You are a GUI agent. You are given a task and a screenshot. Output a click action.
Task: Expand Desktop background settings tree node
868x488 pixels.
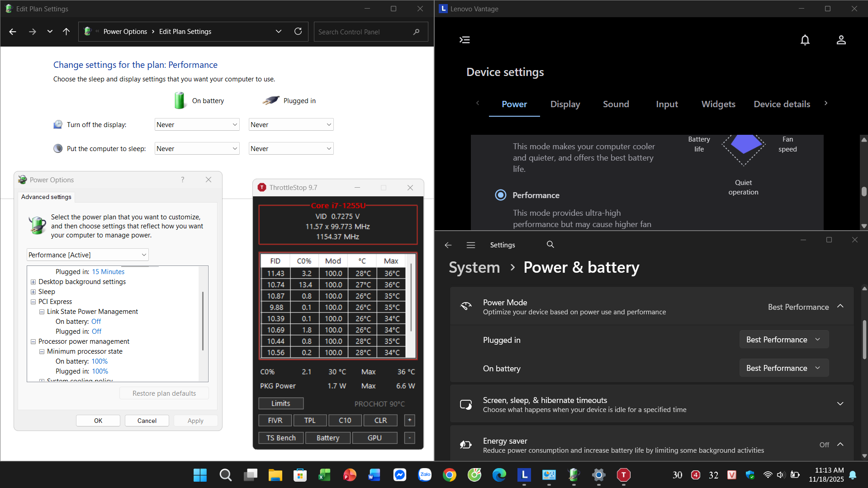[x=33, y=282]
